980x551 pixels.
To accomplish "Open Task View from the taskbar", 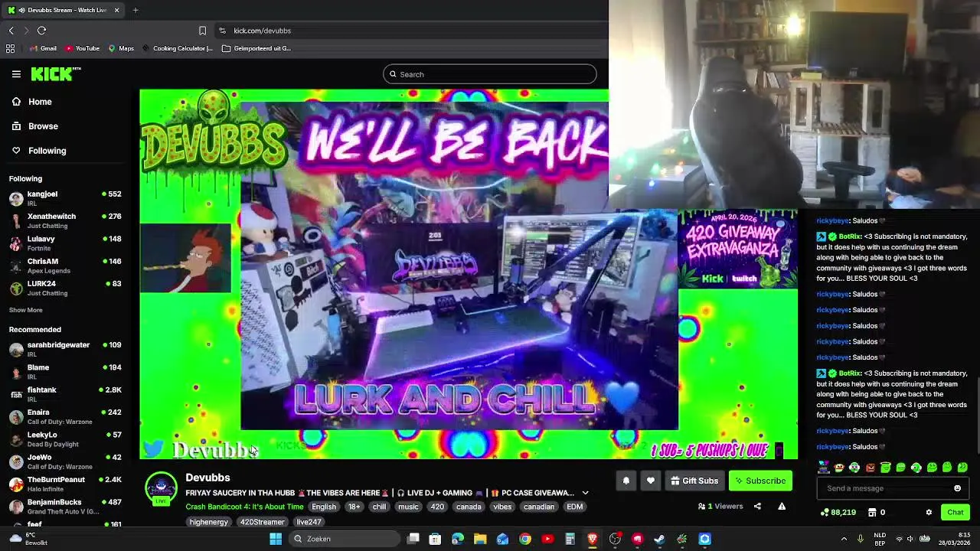I will coord(413,539).
